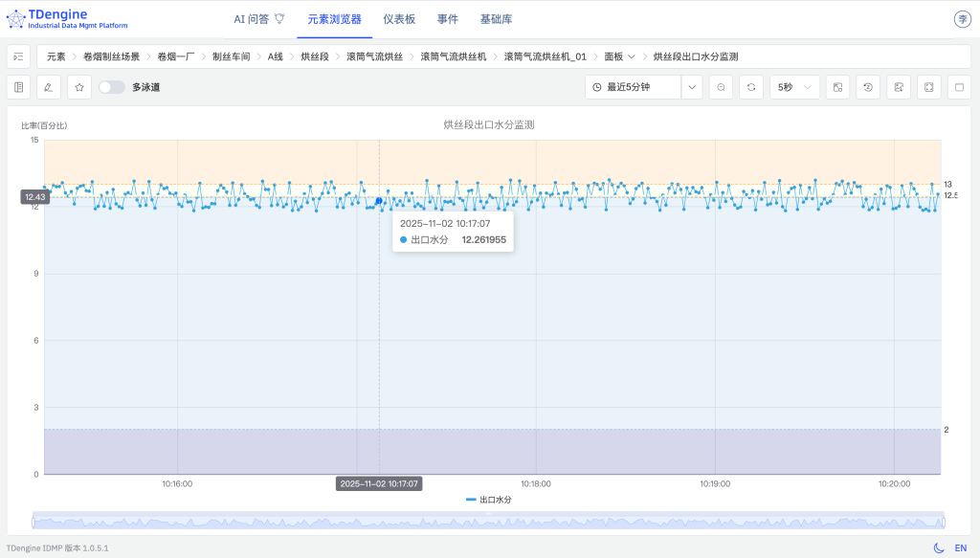Enable the 多泳道 multi-lane toggle

[112, 86]
